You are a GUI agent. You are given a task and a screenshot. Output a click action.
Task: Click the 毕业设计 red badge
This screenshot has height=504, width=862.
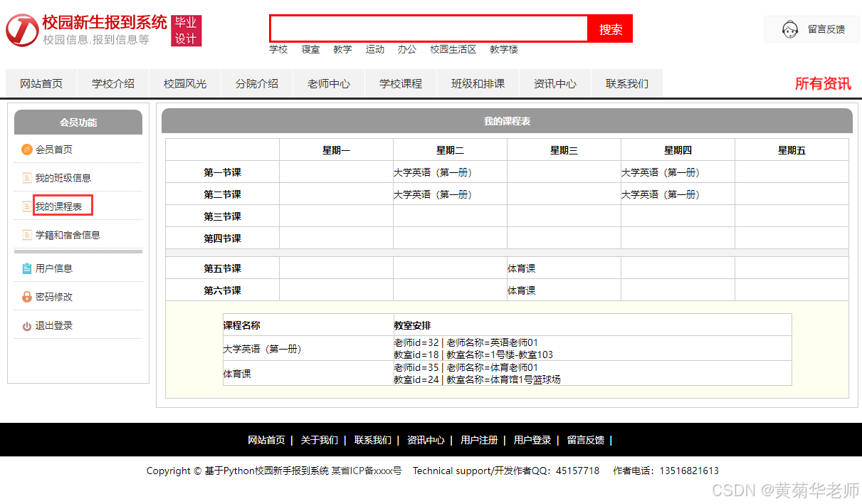[x=186, y=31]
